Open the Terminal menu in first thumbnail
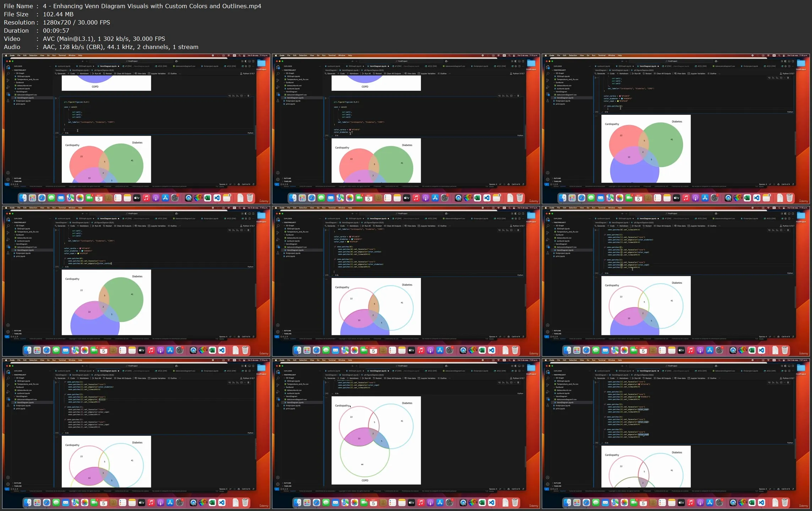Viewport: 812px width, 511px height. pos(62,55)
